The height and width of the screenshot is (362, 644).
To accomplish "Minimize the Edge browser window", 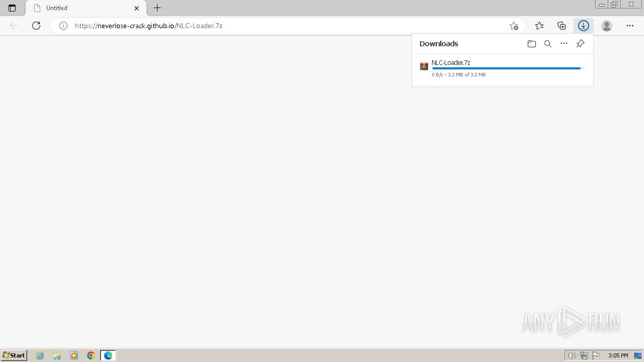I will [x=602, y=5].
